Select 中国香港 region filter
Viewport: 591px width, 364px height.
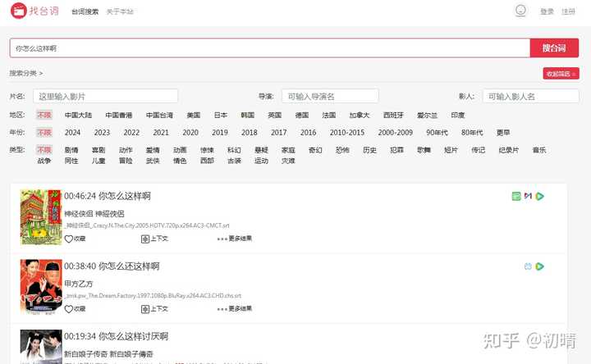tap(119, 116)
